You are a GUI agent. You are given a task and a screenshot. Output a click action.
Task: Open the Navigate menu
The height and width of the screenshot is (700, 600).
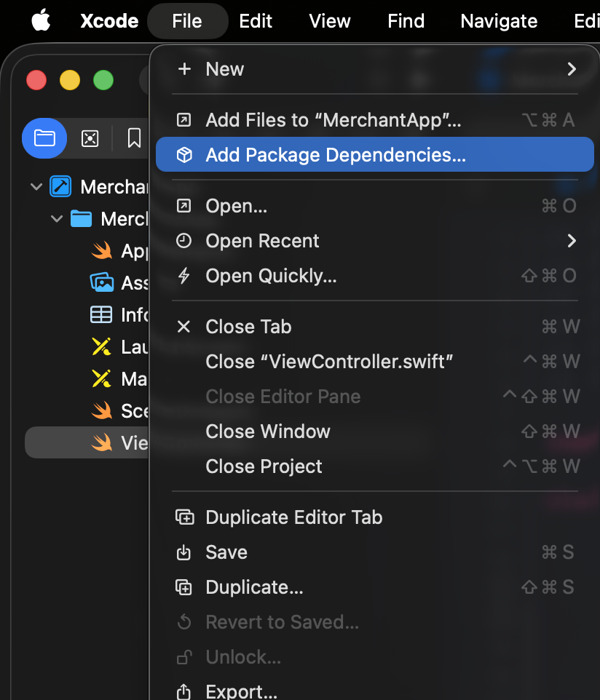499,21
